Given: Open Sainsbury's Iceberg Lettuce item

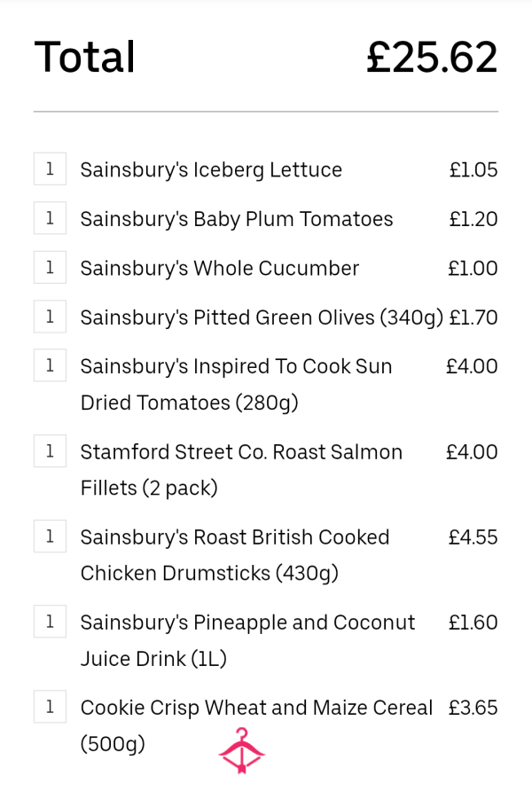Looking at the screenshot, I should (x=211, y=170).
